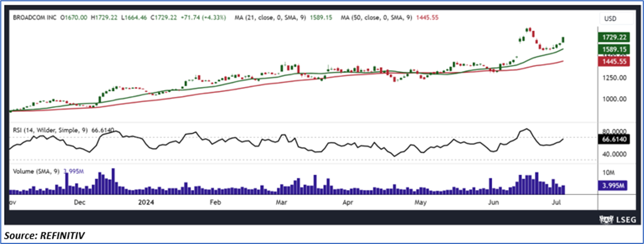Click the black 66.6140 RSI axis tag
This screenshot has width=644, height=244.
[615, 140]
